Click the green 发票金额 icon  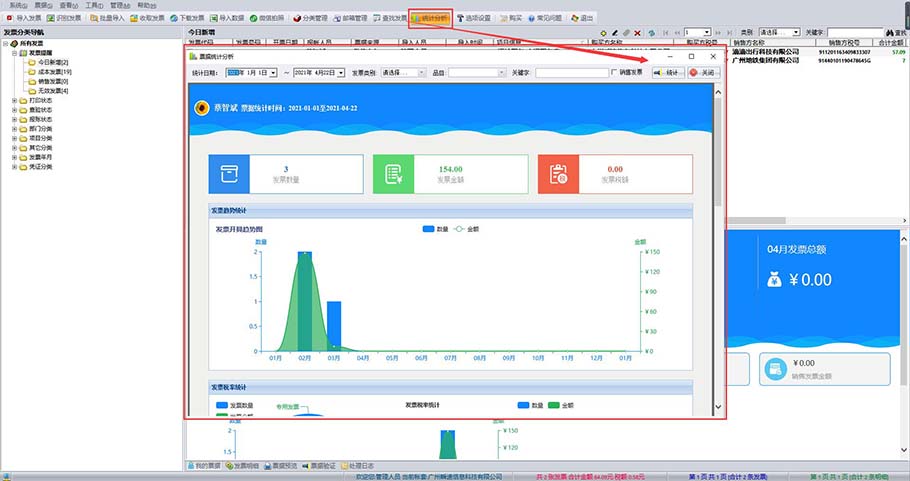(393, 174)
